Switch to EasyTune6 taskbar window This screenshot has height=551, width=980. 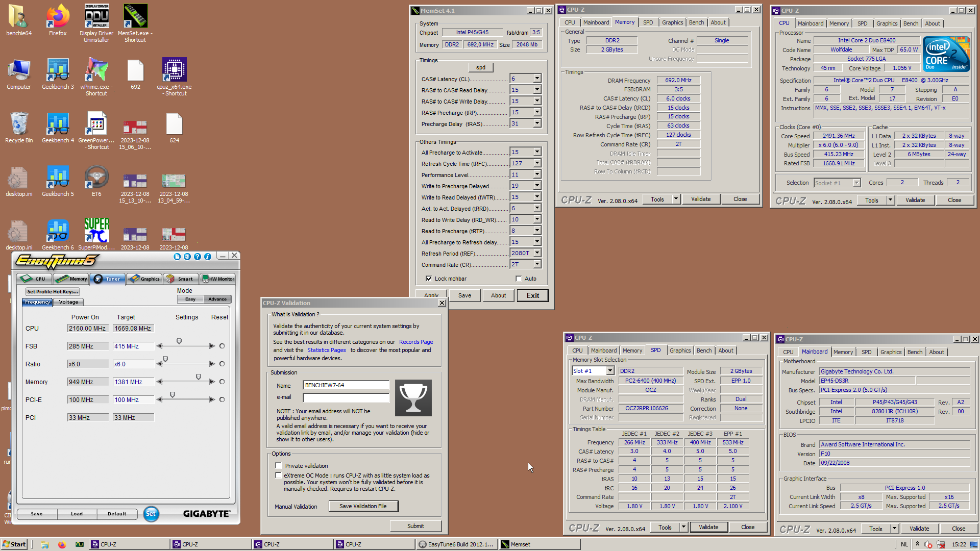457,544
